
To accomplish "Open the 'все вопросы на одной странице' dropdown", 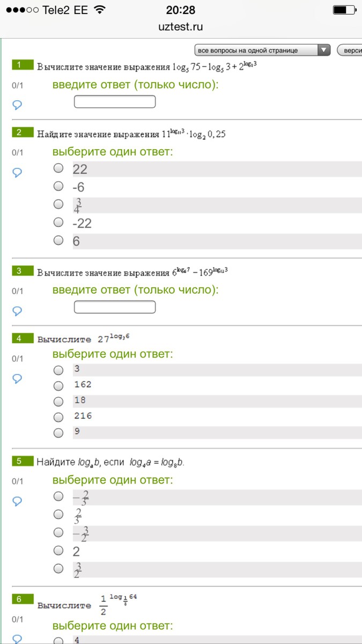I will point(256,50).
